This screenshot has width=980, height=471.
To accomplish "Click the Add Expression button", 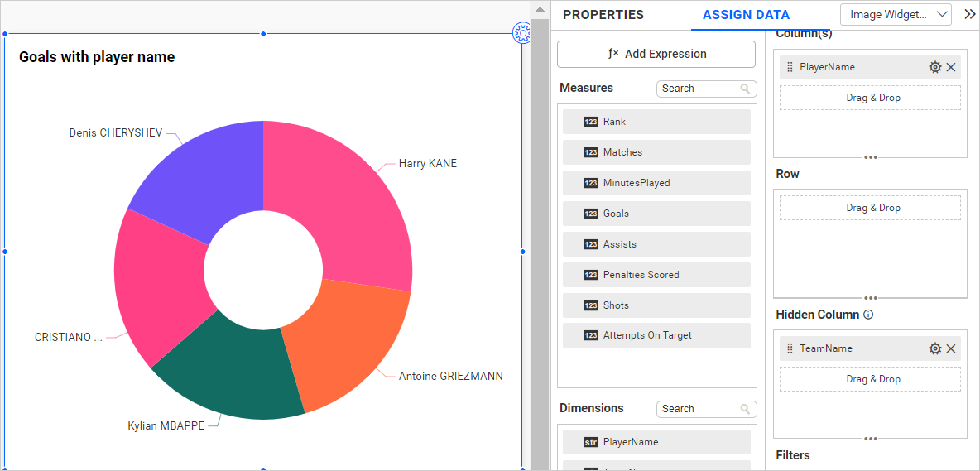I will [656, 54].
